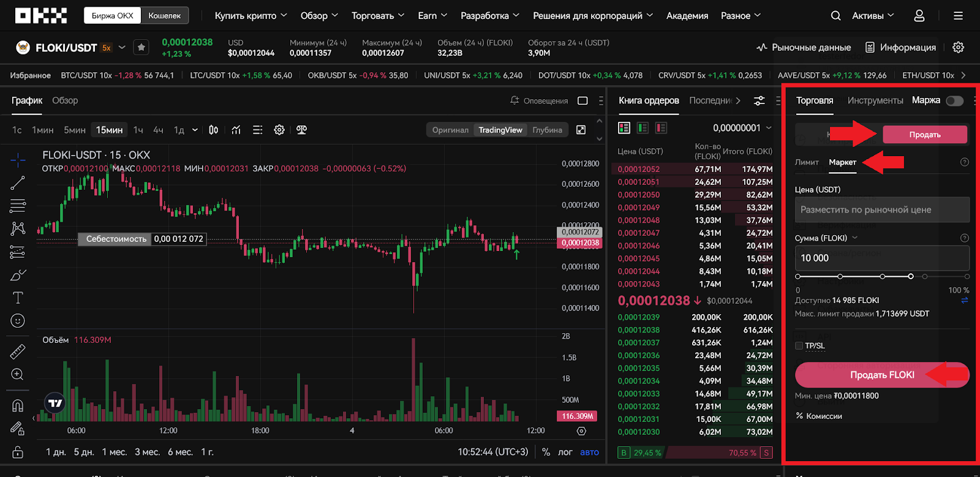The width and height of the screenshot is (980, 477).
Task: Select Лимит order type tab
Action: point(807,162)
